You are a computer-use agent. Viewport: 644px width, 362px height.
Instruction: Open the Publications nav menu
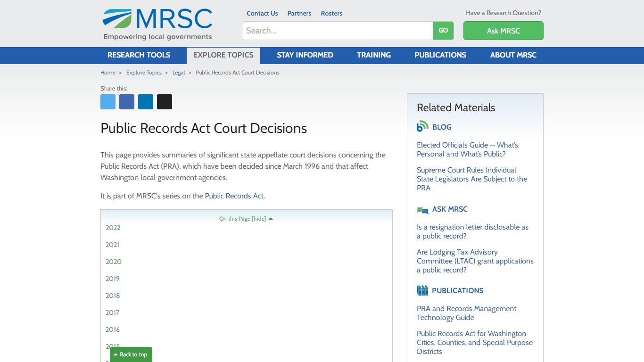pyautogui.click(x=440, y=55)
